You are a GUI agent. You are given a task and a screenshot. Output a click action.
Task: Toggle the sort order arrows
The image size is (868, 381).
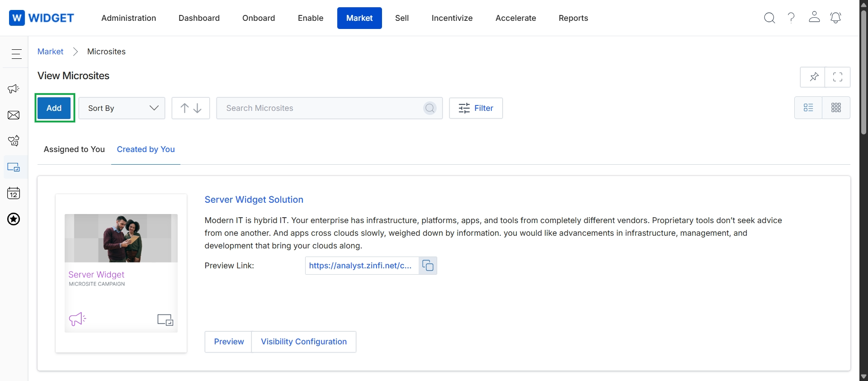click(191, 108)
